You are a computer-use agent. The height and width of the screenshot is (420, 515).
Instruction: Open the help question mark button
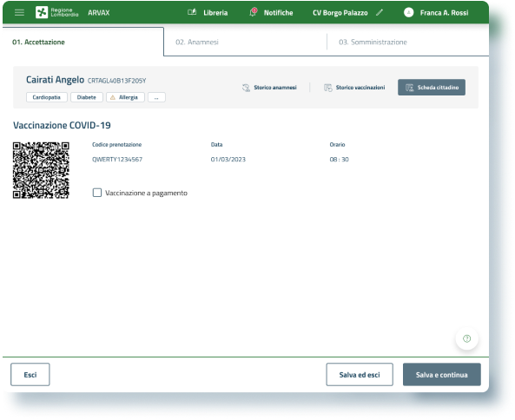(466, 338)
